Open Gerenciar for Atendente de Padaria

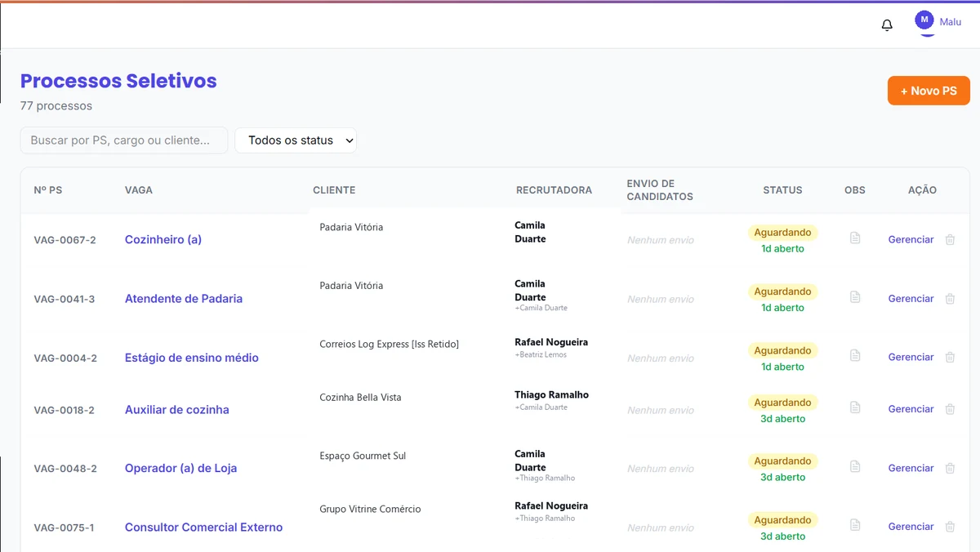click(x=911, y=299)
